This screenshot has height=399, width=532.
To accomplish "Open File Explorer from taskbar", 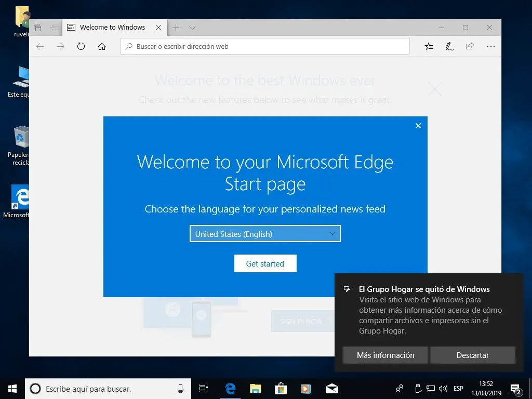I will (255, 389).
